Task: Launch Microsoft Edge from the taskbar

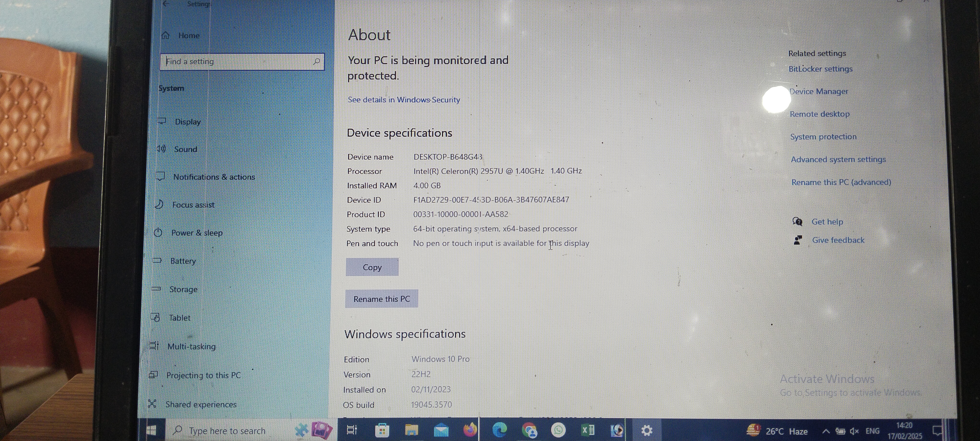Action: coord(499,430)
